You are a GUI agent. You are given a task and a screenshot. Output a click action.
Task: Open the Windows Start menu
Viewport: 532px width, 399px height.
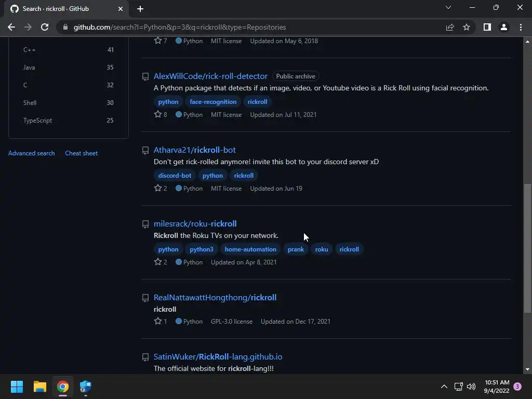[x=17, y=387]
